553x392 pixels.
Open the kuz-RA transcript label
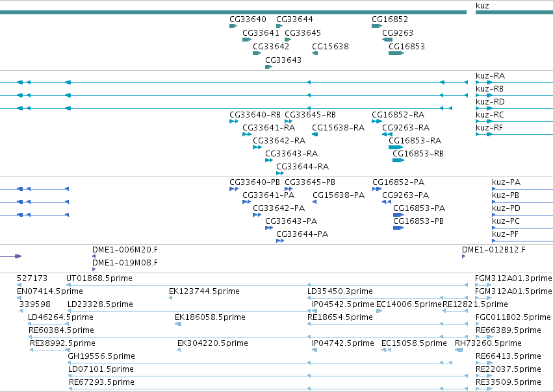[x=490, y=76]
